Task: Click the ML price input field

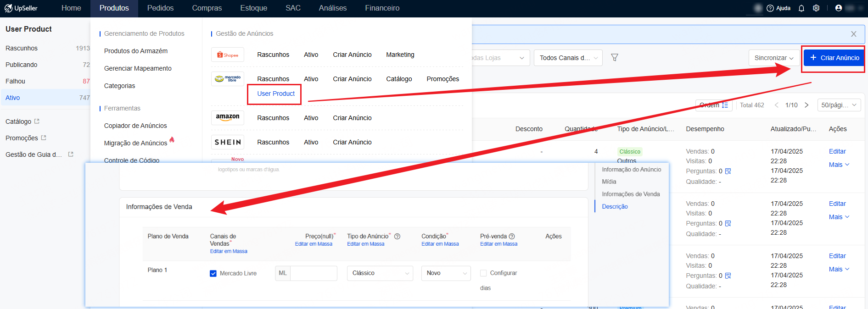Action: pyautogui.click(x=314, y=273)
